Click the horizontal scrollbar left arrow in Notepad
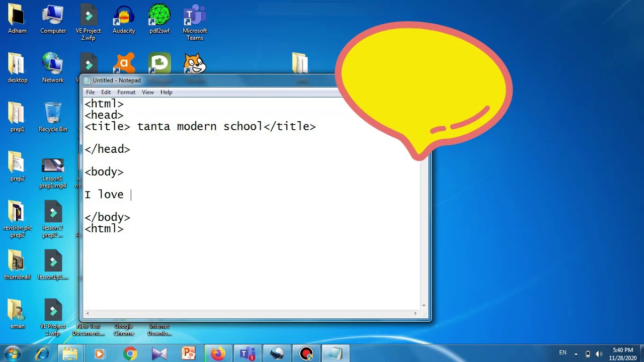 click(x=88, y=313)
